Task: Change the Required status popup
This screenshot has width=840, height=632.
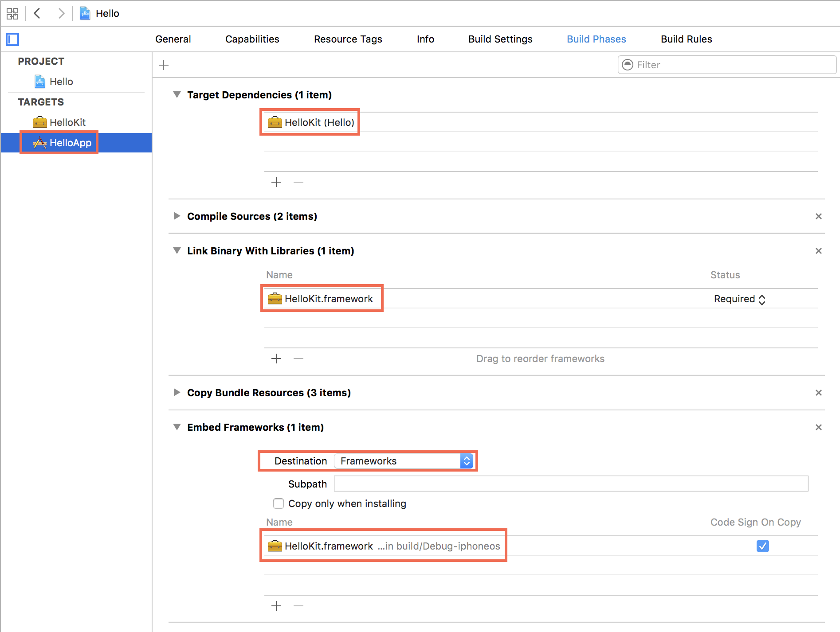Action: (740, 299)
